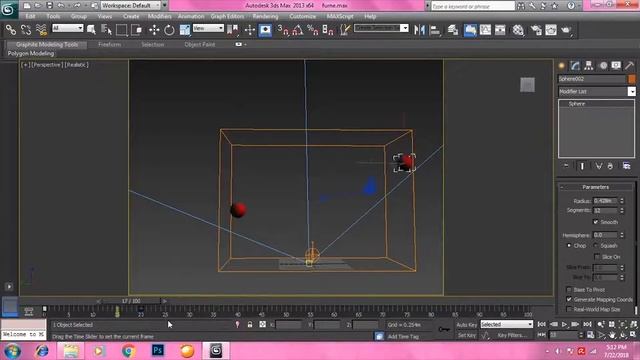The height and width of the screenshot is (360, 640).
Task: Click the keyword search field
Action: click(x=473, y=6)
